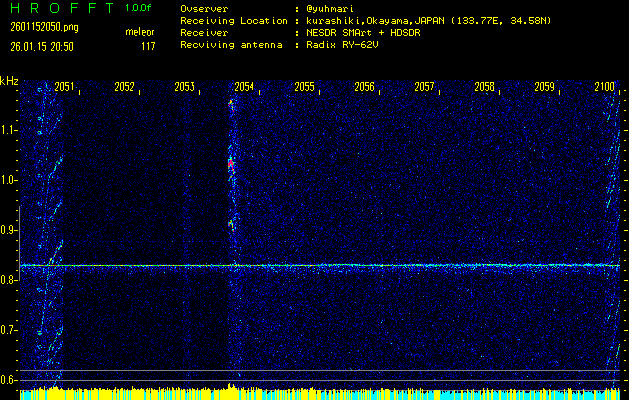This screenshot has height=400, width=629.
Task: Click the Receiving Location label
Action: [x=234, y=21]
